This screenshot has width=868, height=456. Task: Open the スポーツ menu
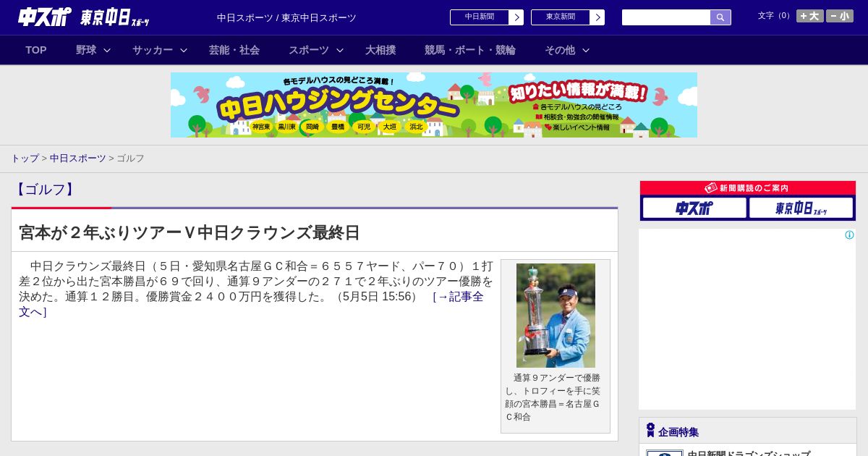click(x=309, y=50)
